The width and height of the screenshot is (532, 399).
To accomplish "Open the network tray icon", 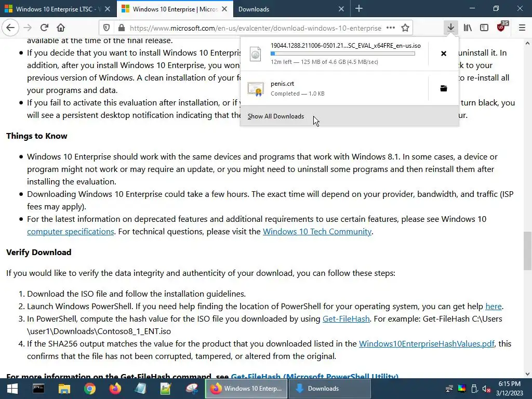I will point(449,389).
